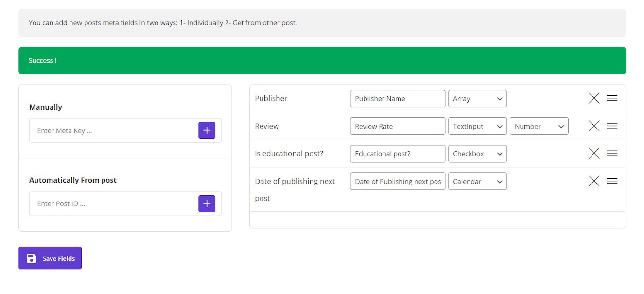Delete the Date of publishing next post field

pos(593,181)
